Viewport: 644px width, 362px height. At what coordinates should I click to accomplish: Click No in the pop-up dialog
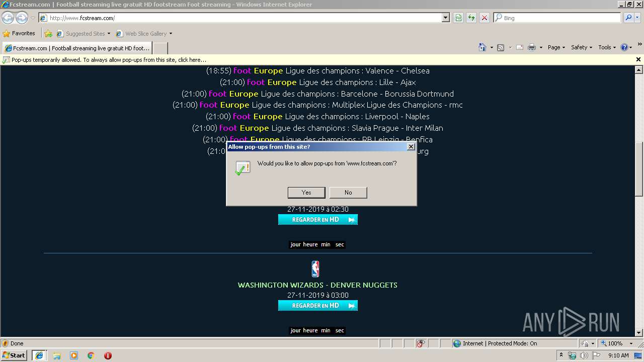[x=348, y=193]
